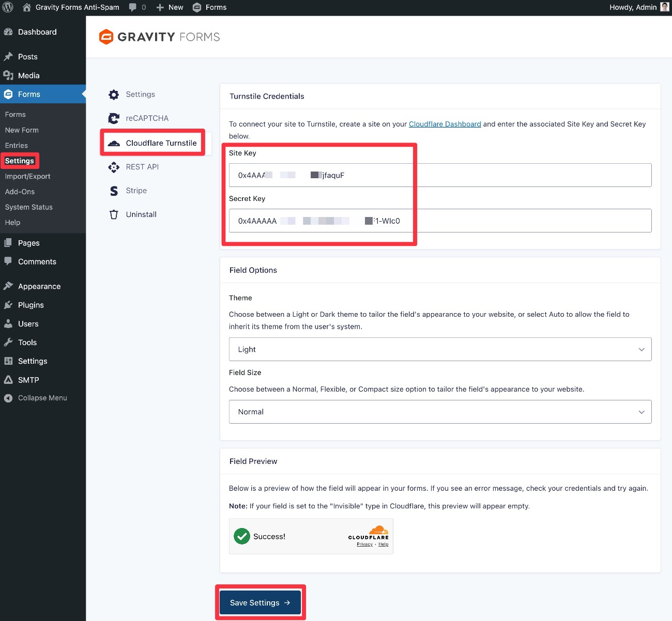The image size is (672, 621).
Task: Select the Cloudflare Turnstile tab
Action: pyautogui.click(x=161, y=143)
